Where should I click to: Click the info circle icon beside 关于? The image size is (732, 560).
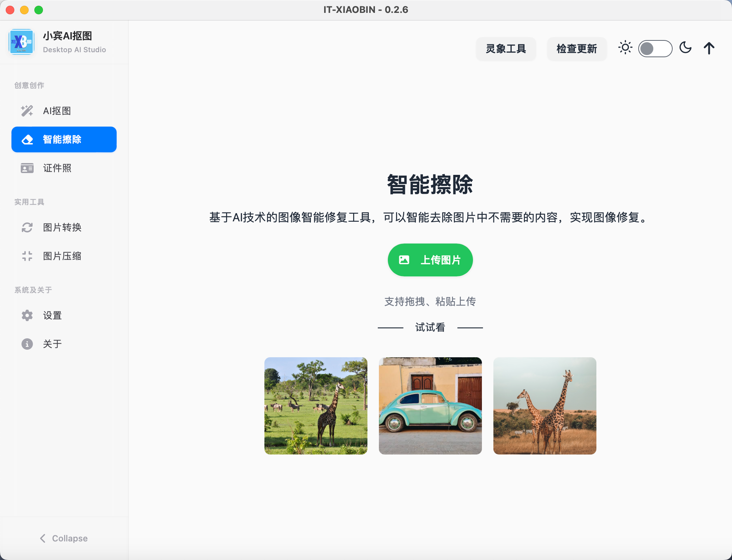27,344
